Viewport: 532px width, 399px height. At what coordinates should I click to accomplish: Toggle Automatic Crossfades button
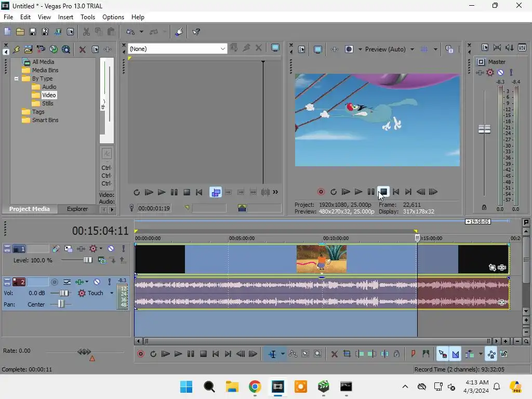(x=456, y=354)
